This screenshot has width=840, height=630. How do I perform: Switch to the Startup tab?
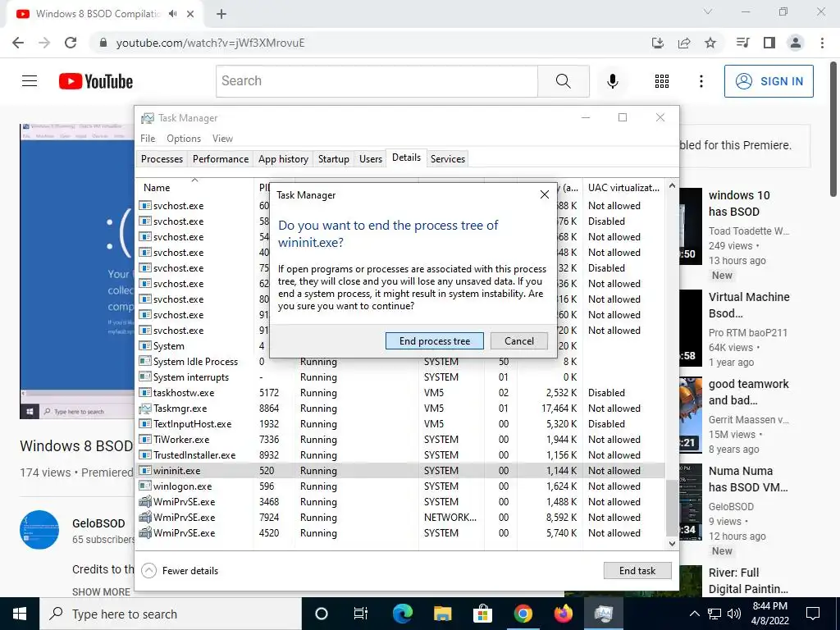coord(333,158)
